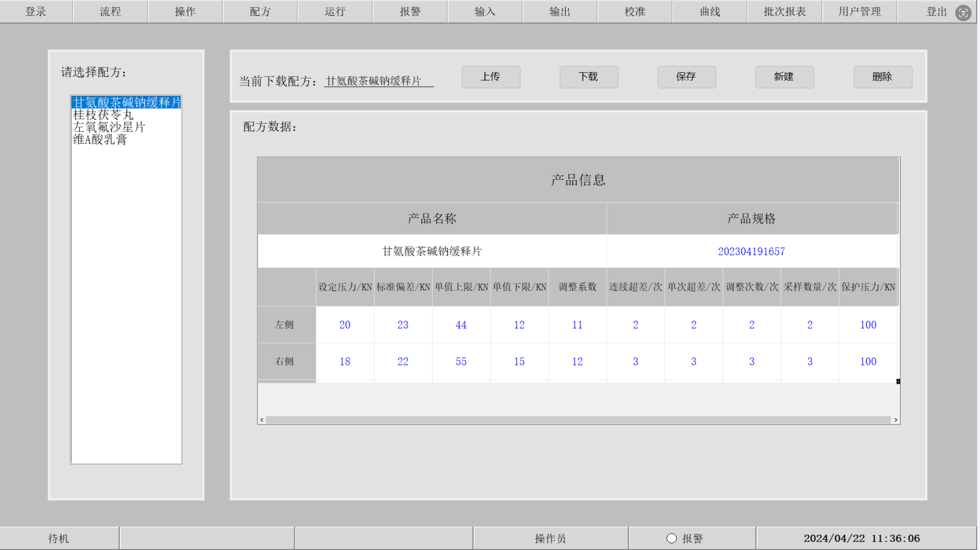Click the 新建 button
The height and width of the screenshot is (550, 980).
point(784,77)
